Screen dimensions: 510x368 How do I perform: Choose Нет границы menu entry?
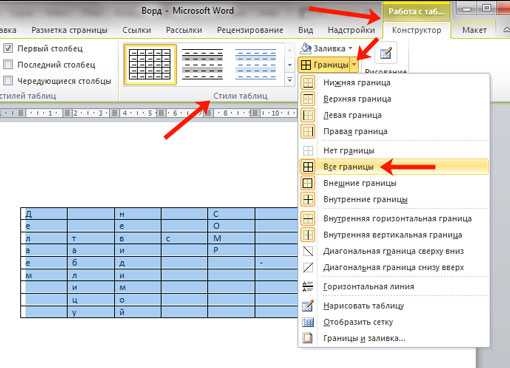(393, 150)
